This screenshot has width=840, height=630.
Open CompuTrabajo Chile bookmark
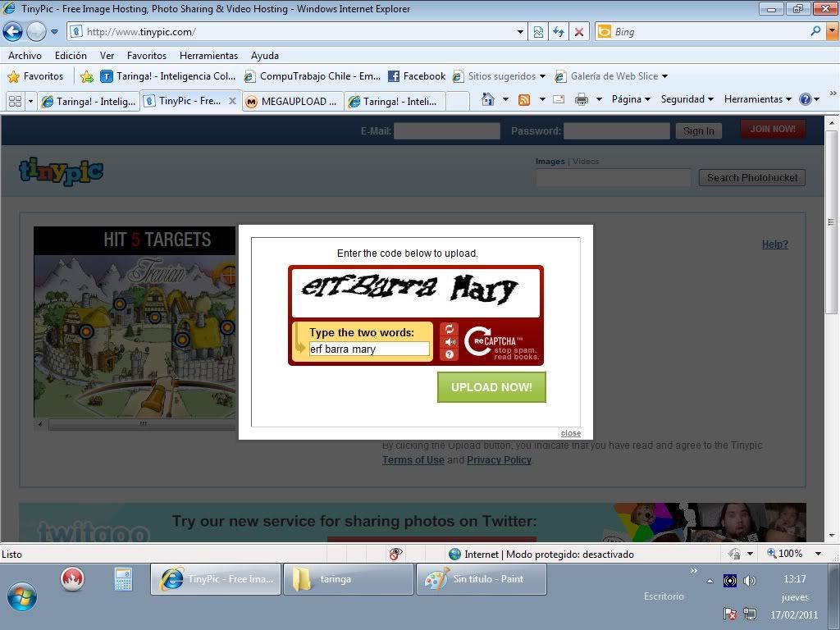coord(312,76)
